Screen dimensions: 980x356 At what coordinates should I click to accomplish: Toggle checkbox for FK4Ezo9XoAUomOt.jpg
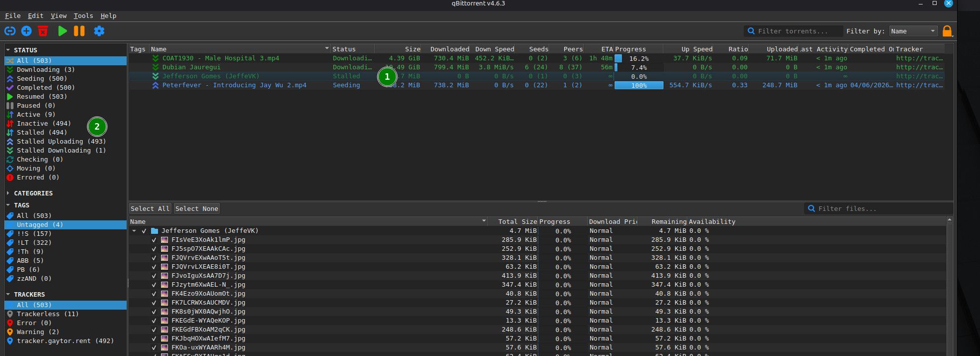154,294
